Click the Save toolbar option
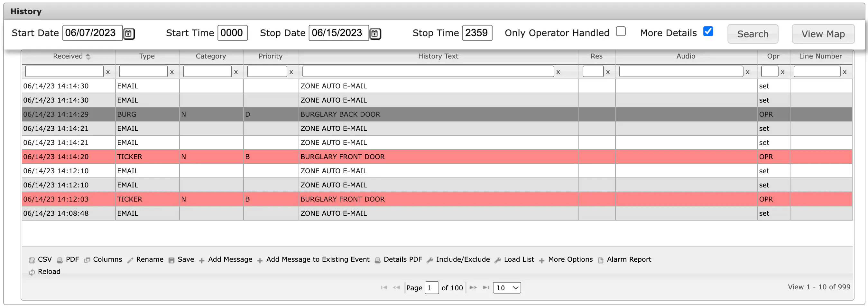Viewport: 868px width, 308px height. (181, 259)
